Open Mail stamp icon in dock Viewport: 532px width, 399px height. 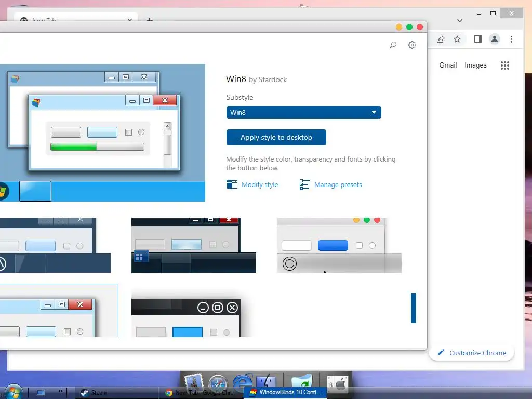(x=194, y=381)
